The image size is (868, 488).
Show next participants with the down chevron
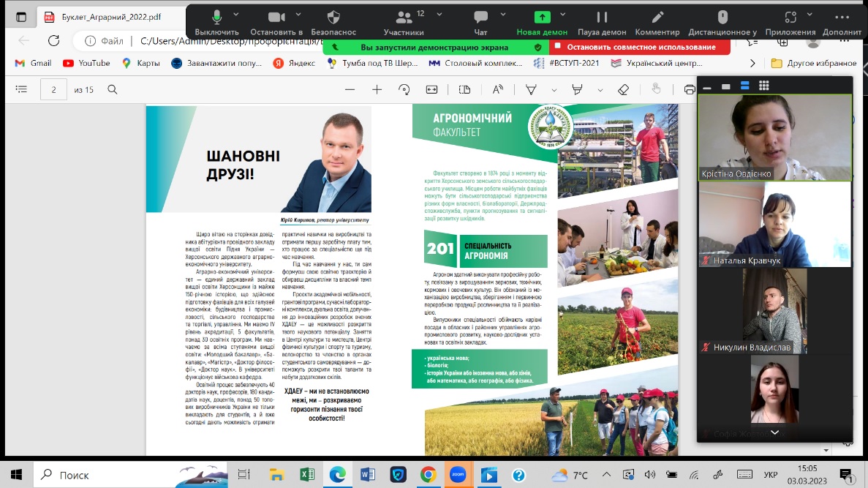pos(775,432)
